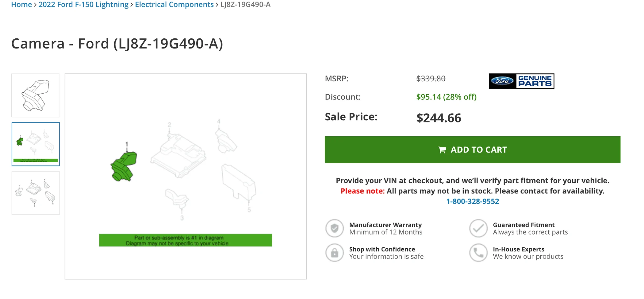Click the Ford Genuine Parts logo
This screenshot has width=644, height=299.
pyautogui.click(x=521, y=81)
